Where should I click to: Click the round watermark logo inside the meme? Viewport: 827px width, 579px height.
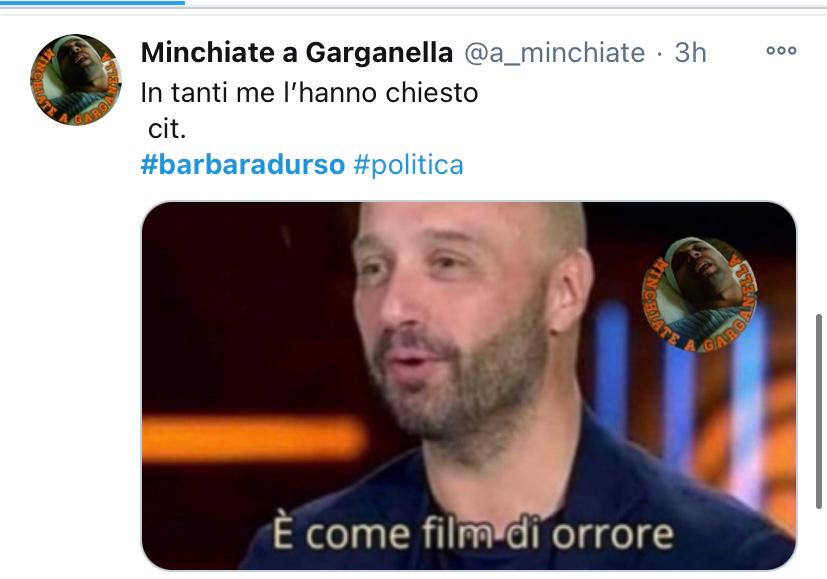click(699, 294)
